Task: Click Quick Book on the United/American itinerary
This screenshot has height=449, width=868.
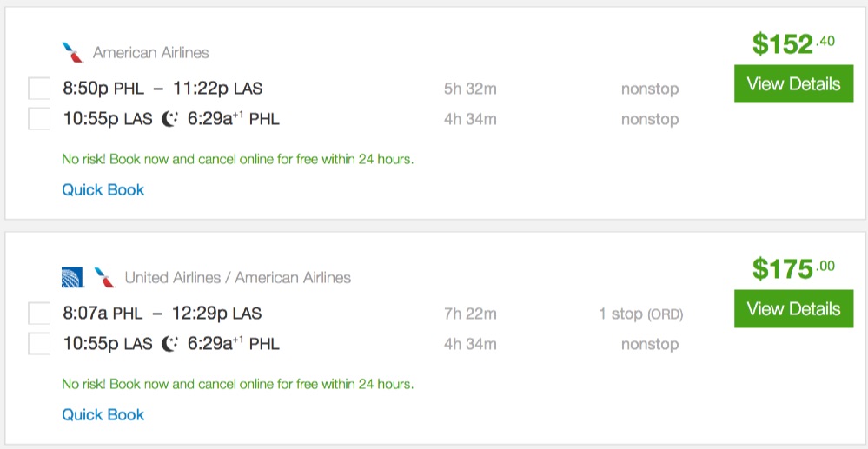Action: click(x=103, y=414)
